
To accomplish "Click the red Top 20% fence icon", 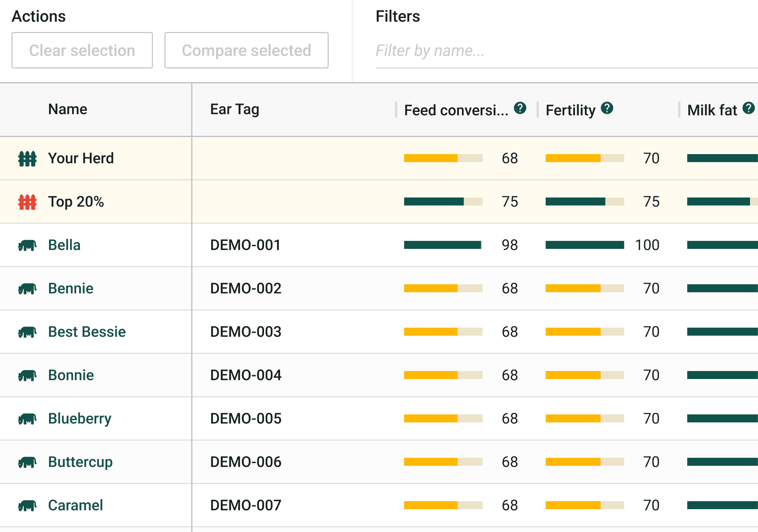I will pyautogui.click(x=27, y=202).
